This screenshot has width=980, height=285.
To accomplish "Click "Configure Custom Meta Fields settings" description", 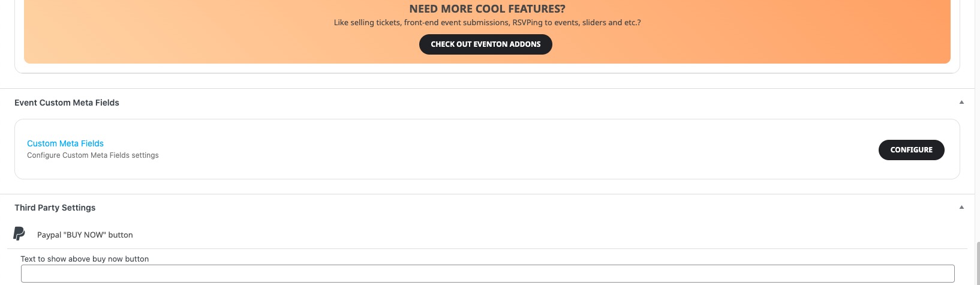I will click(93, 155).
